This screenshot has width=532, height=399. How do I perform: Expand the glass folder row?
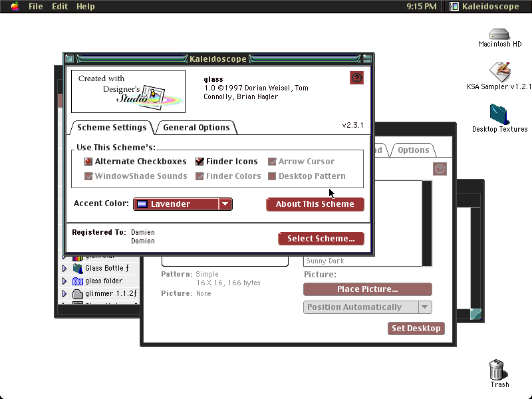coord(65,281)
